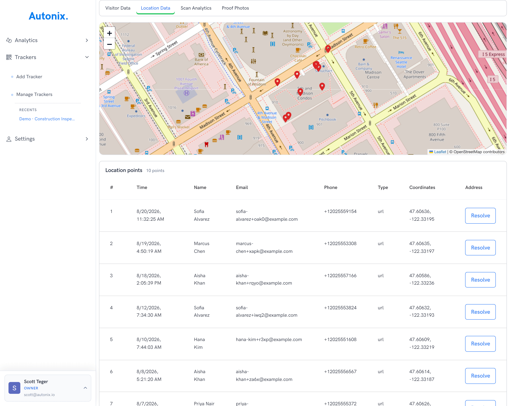This screenshot has width=532, height=406.
Task: Expand the Settings menu chevron
Action: [x=87, y=139]
